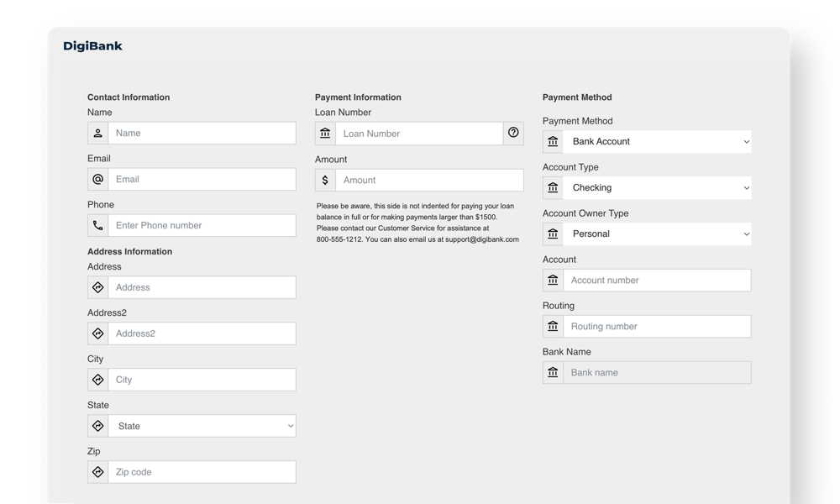Select the Amount input field
840x504 pixels.
click(428, 180)
